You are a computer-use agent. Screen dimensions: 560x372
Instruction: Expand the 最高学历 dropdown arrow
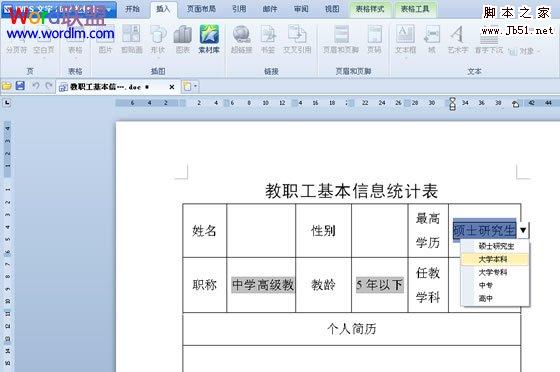point(523,230)
